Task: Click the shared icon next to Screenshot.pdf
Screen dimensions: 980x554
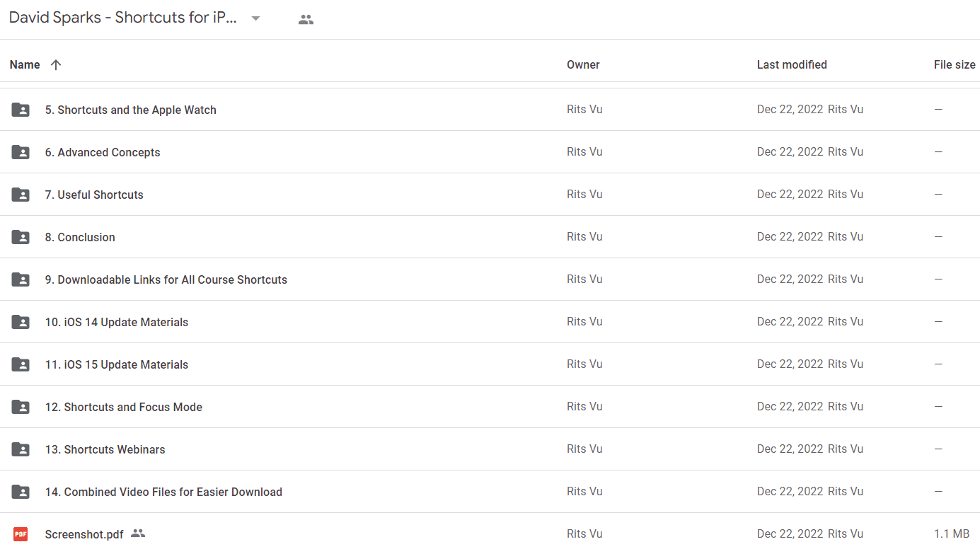Action: [138, 533]
